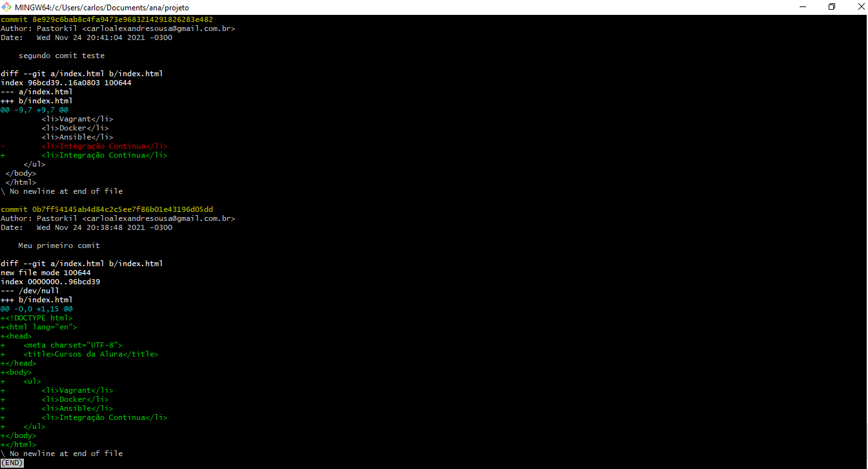The image size is (868, 469).
Task: Click the red removed 'Integração Continua' line
Action: pyautogui.click(x=84, y=146)
